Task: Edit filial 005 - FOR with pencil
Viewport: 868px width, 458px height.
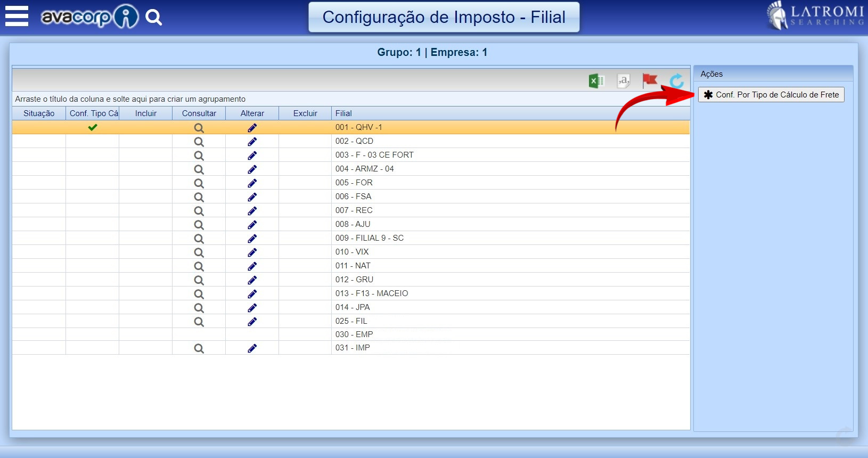Action: click(252, 183)
